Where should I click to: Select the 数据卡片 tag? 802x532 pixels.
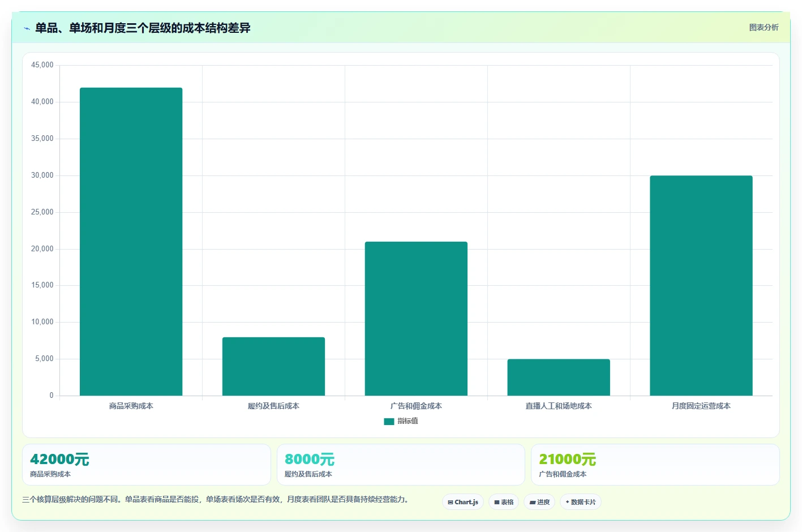[x=581, y=502]
